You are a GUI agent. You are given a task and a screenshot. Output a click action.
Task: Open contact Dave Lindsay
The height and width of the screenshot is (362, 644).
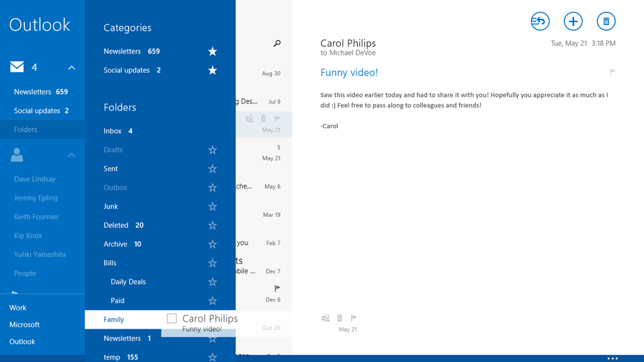pyautogui.click(x=35, y=179)
